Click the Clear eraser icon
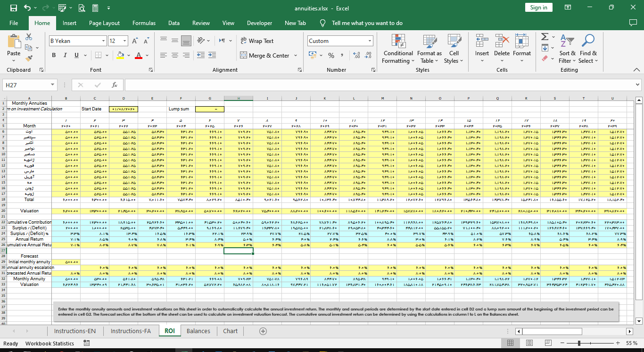 pyautogui.click(x=545, y=59)
